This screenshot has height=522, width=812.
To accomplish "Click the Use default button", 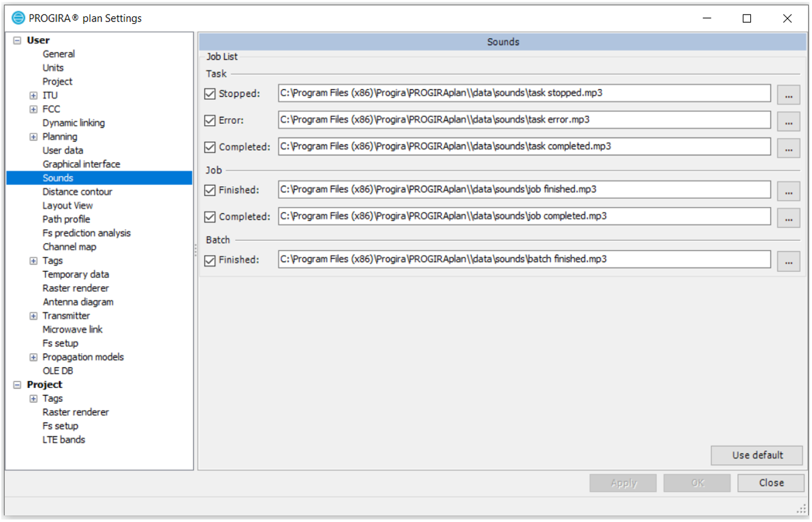I will (x=757, y=455).
